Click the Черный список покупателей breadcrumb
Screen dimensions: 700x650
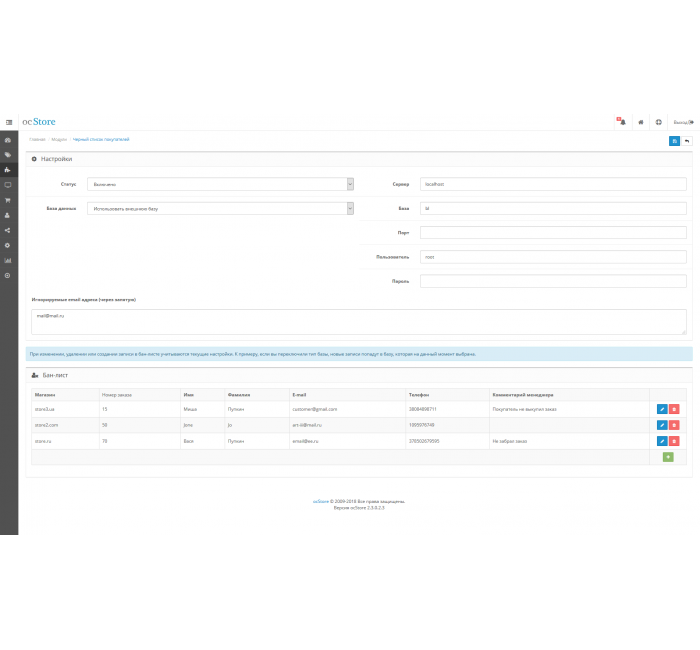click(x=101, y=139)
